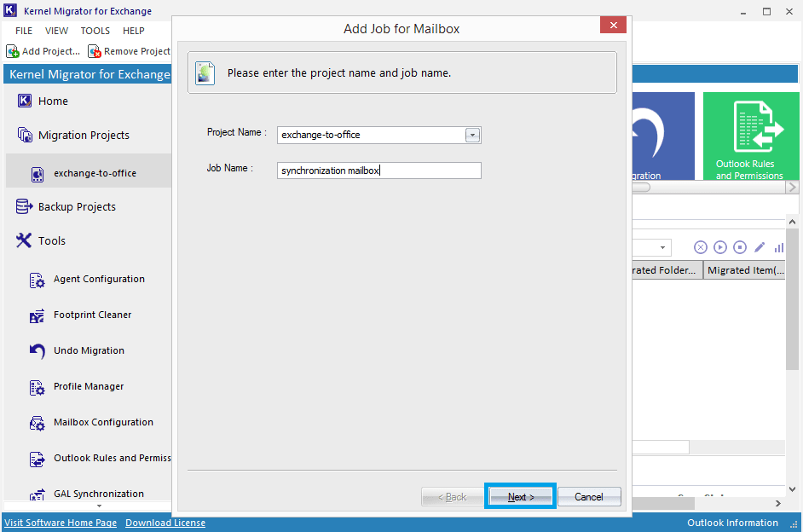Open the Project Name dropdown arrow
The height and width of the screenshot is (532, 803).
[x=472, y=136]
